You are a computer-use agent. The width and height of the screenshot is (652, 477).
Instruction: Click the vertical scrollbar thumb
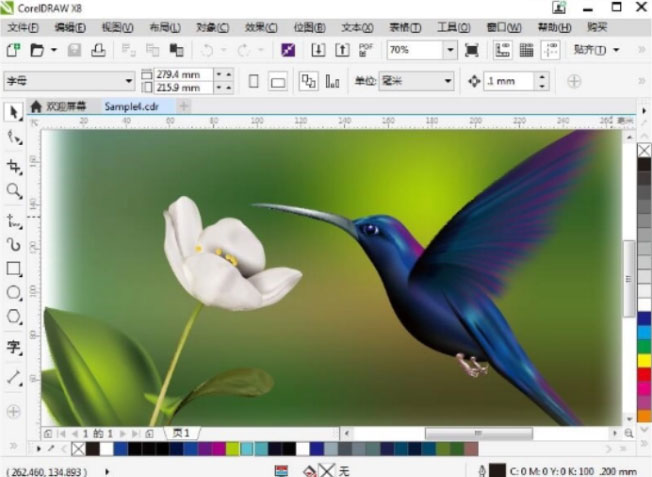(629, 279)
